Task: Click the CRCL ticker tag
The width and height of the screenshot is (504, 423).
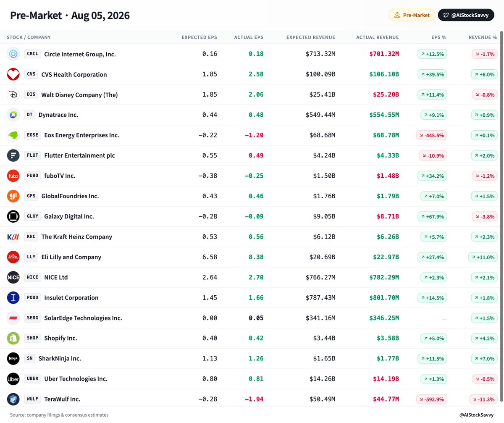Action: click(32, 54)
